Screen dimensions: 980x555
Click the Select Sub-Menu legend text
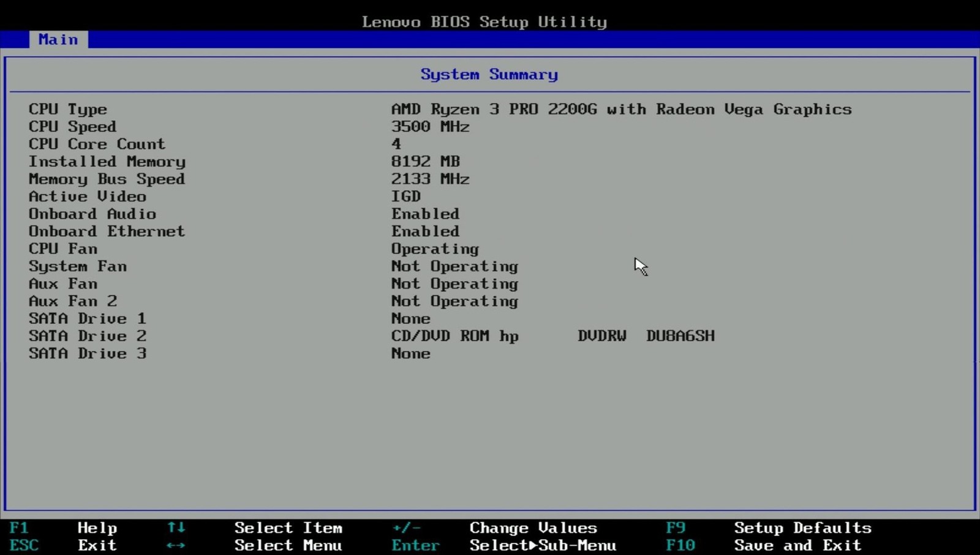coord(543,545)
